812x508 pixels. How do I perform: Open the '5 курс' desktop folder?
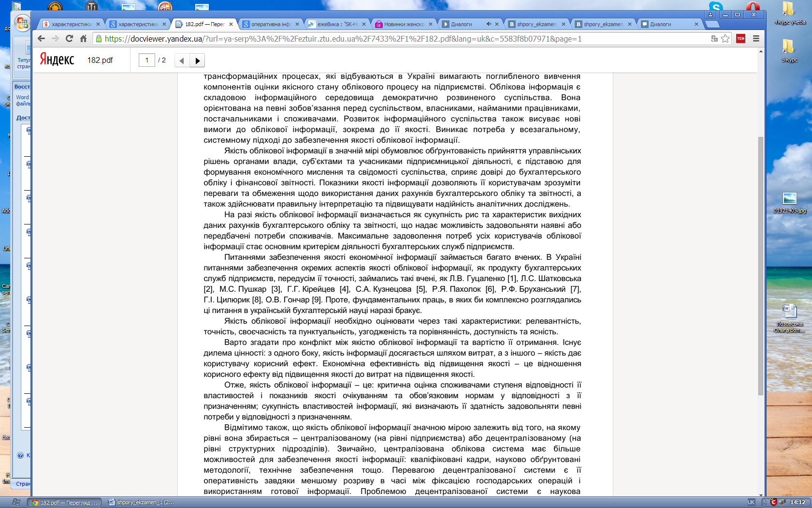[789, 50]
